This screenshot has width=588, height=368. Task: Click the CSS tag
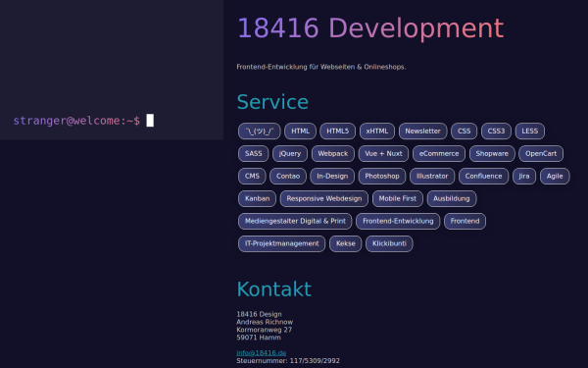(x=464, y=131)
